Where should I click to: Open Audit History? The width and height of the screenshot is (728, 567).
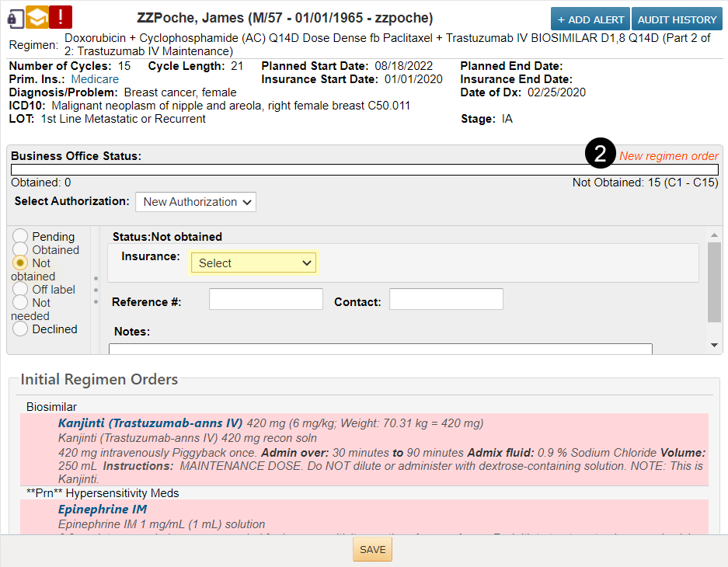pos(677,19)
